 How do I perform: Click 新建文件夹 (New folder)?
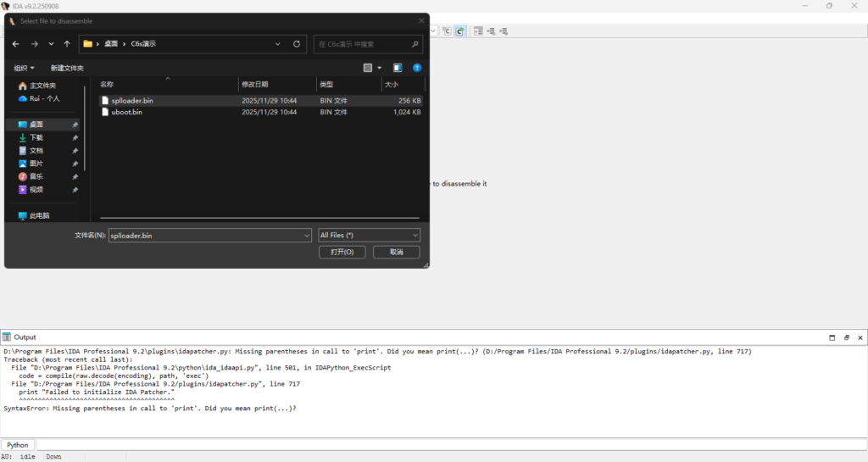(x=67, y=68)
